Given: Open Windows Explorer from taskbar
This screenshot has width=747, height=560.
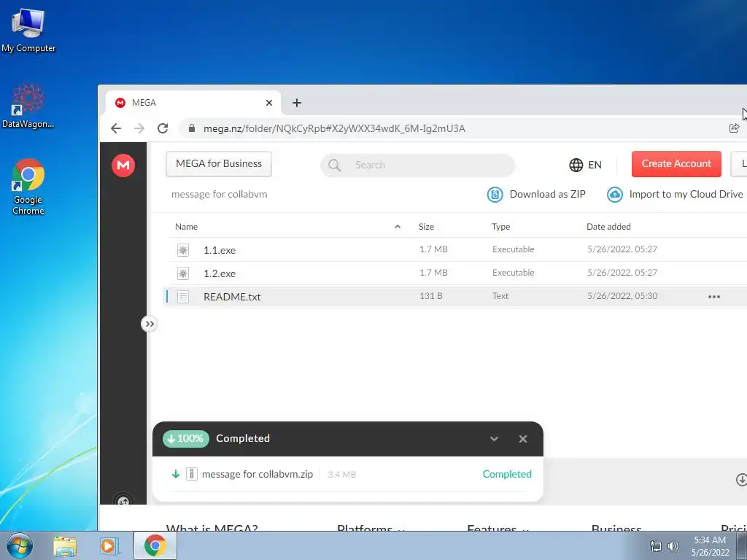Looking at the screenshot, I should point(65,546).
